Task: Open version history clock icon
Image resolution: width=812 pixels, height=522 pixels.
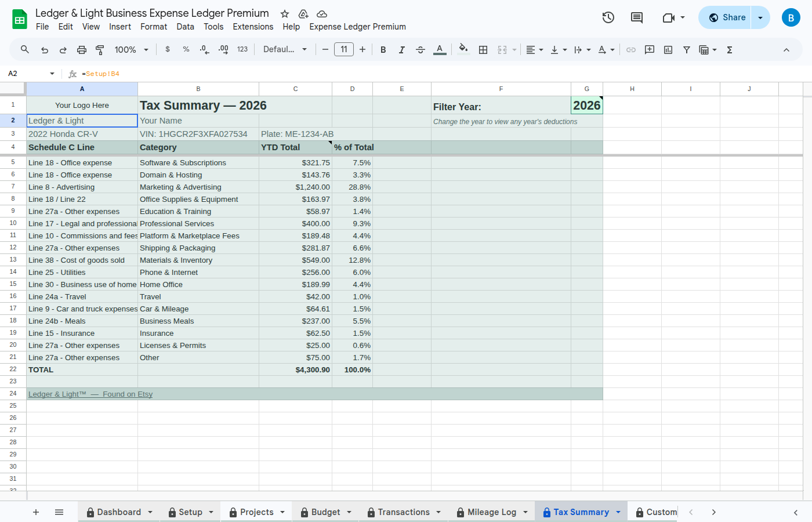Action: pyautogui.click(x=608, y=17)
